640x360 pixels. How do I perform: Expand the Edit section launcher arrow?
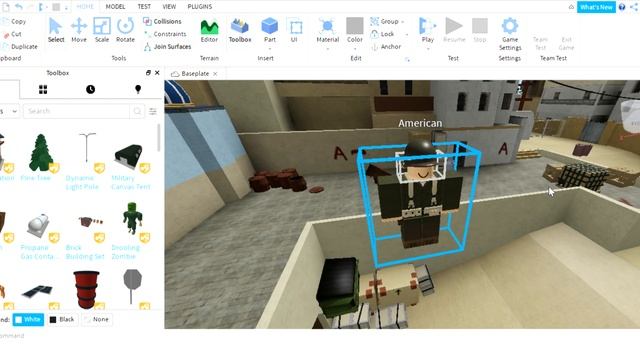point(407,60)
